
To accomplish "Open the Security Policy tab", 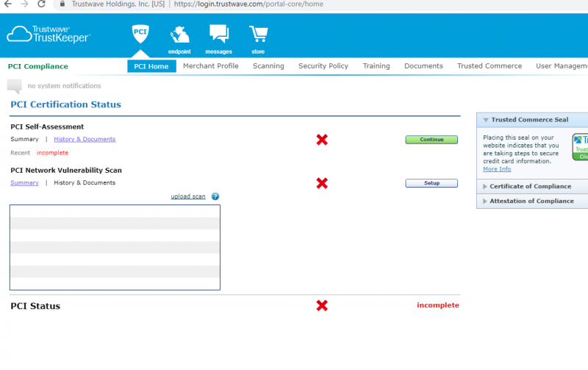I will (x=323, y=66).
